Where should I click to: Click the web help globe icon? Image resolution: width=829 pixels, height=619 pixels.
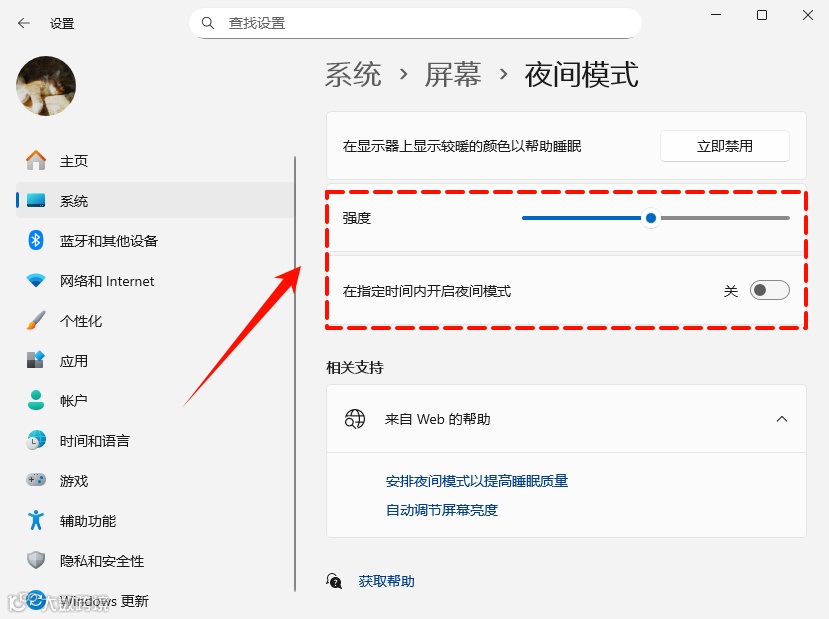[x=355, y=419]
